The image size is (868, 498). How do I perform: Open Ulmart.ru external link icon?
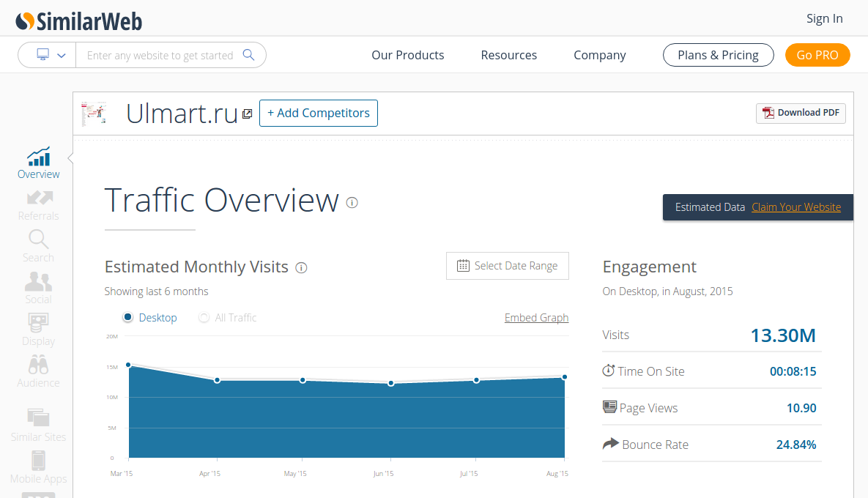click(248, 114)
